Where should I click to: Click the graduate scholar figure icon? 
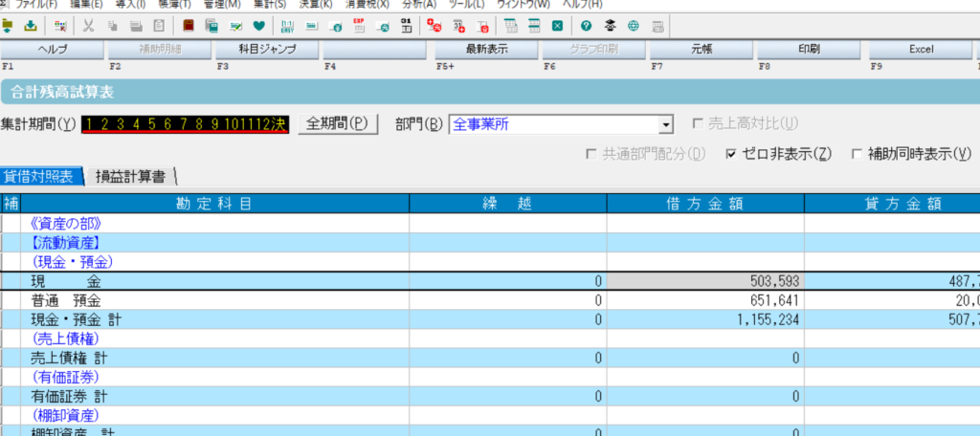(610, 26)
